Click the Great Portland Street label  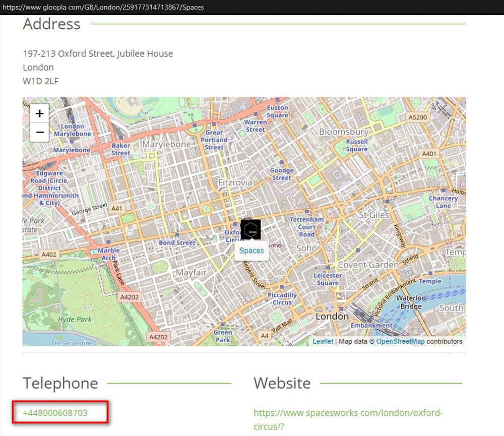[214, 140]
